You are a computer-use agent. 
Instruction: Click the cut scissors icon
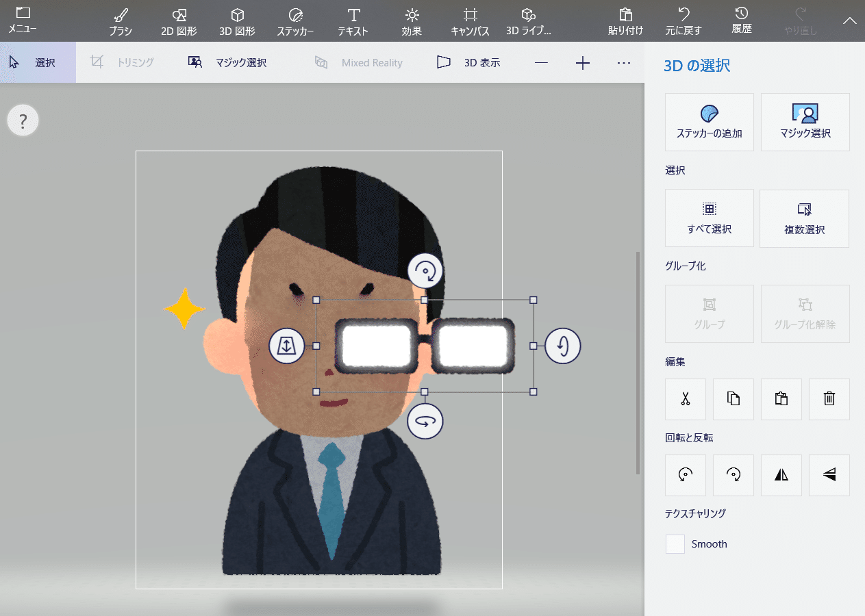click(685, 399)
